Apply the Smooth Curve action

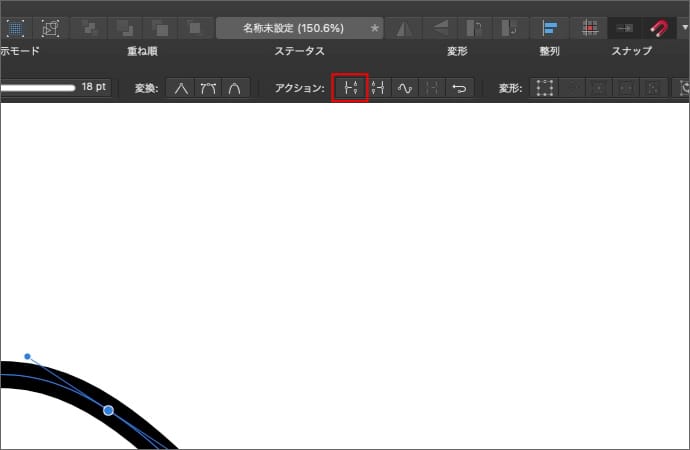405,88
